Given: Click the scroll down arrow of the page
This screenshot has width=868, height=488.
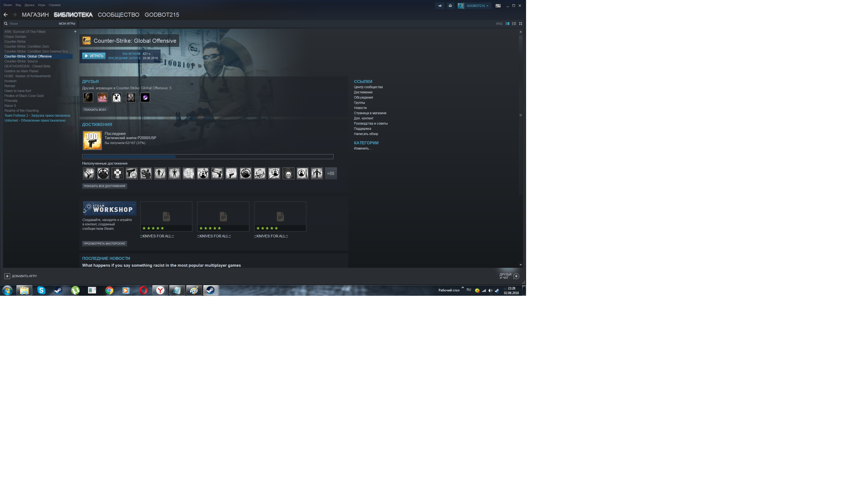Looking at the screenshot, I should (x=521, y=265).
